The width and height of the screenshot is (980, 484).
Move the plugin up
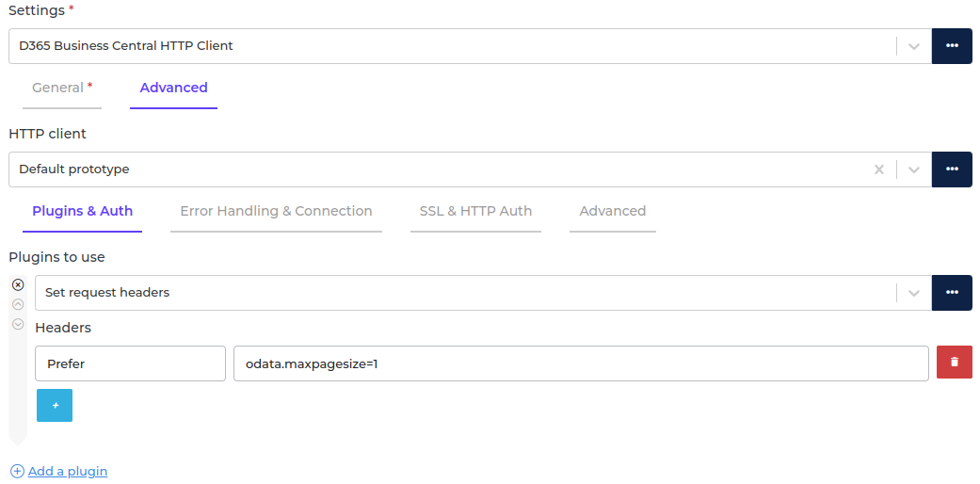(x=18, y=304)
